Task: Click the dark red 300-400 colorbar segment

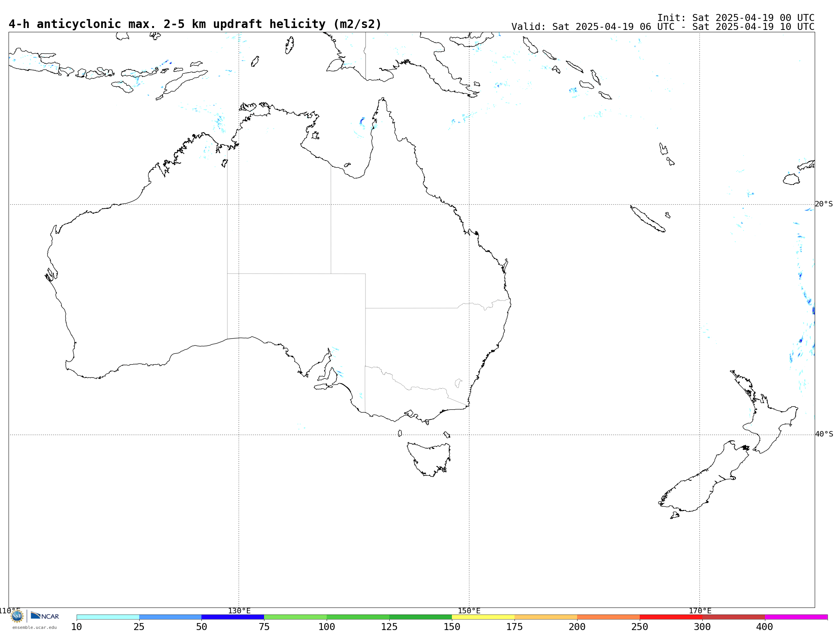Action: 733,617
